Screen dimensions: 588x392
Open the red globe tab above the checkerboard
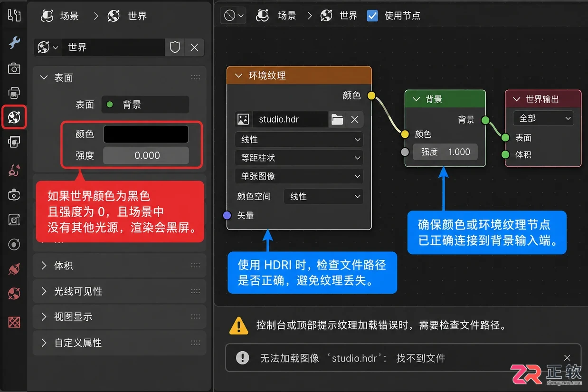(x=14, y=294)
